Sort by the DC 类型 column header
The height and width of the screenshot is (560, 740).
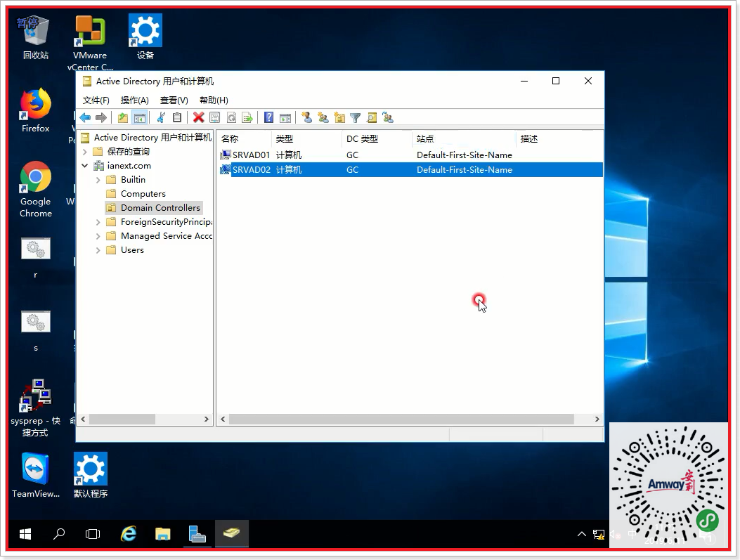tap(377, 138)
